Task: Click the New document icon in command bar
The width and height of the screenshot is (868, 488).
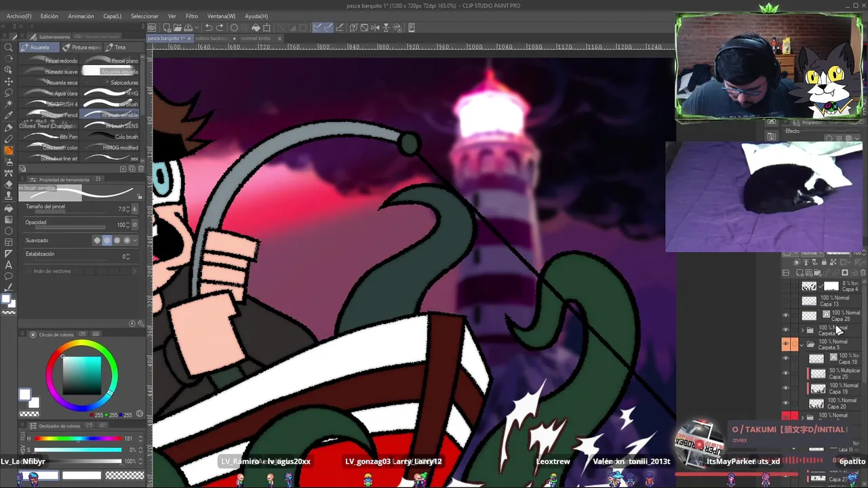Action: (166, 28)
